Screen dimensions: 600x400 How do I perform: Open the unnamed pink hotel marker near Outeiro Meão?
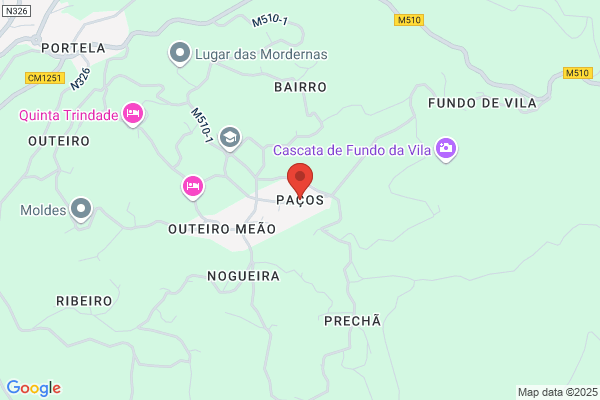click(x=193, y=187)
